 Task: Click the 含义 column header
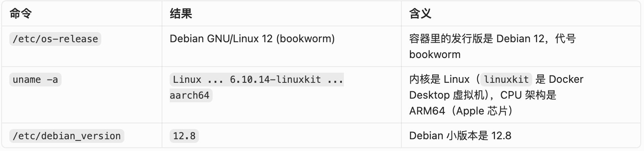point(420,14)
